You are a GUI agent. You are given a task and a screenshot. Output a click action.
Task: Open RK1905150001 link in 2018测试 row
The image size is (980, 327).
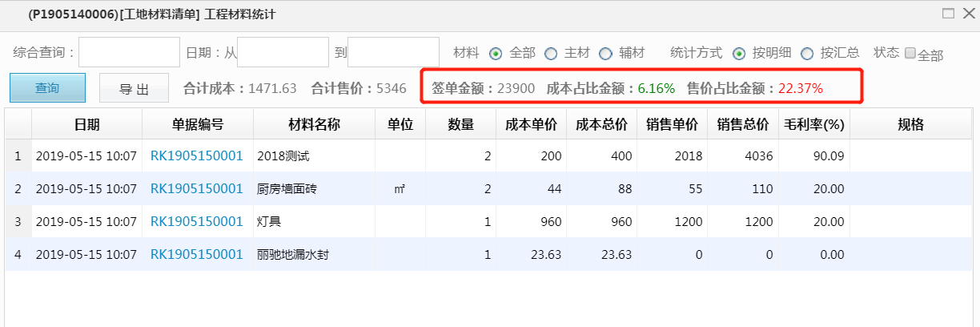pos(196,155)
